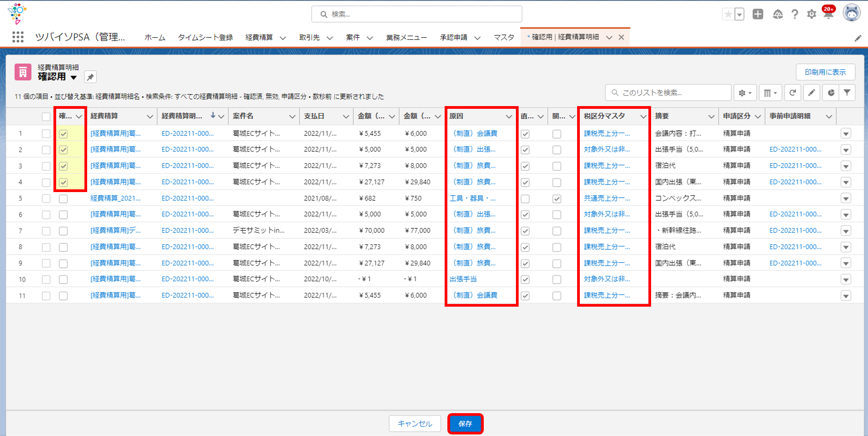The image size is (868, 436).
Task: Open the 経費精算 nav menu chevron
Action: click(x=283, y=38)
